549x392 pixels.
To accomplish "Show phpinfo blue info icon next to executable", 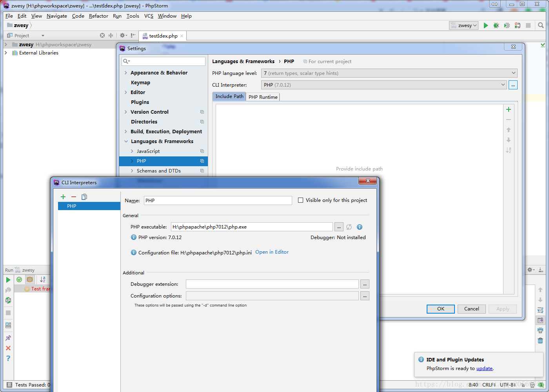I will pos(360,227).
